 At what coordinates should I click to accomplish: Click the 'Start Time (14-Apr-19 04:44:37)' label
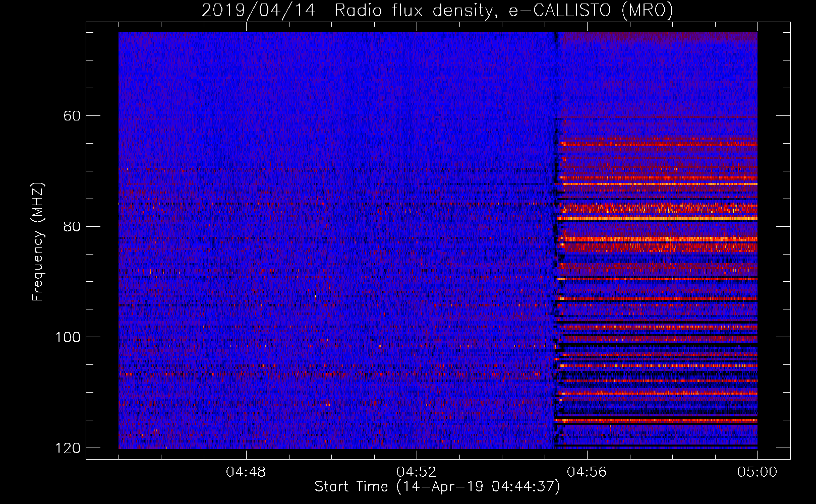click(437, 487)
